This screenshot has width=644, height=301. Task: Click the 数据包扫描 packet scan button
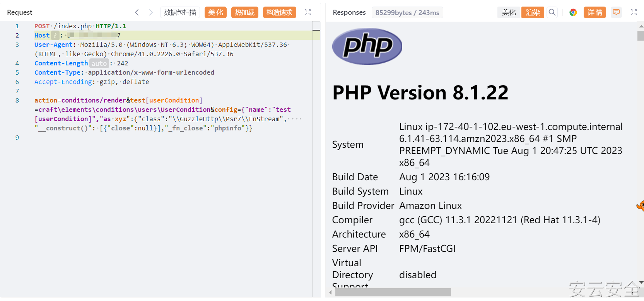(x=180, y=12)
